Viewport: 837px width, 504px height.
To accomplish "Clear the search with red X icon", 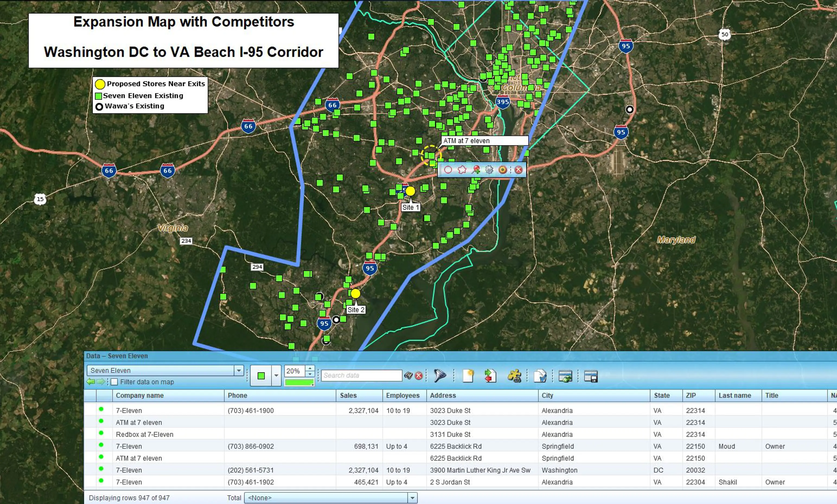I will click(x=419, y=376).
